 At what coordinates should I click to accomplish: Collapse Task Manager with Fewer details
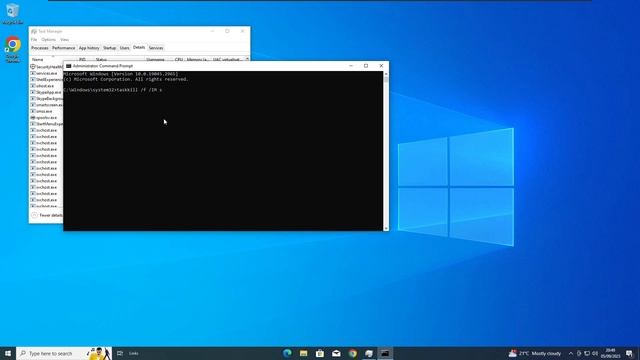[x=47, y=215]
